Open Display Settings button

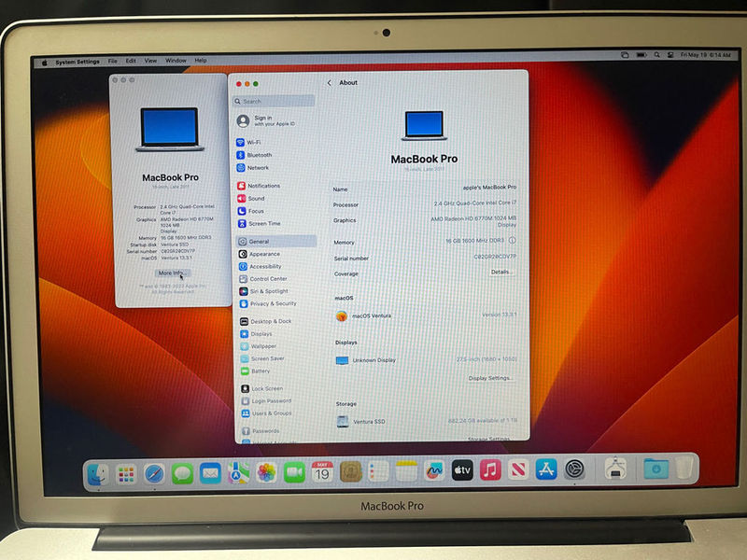490,378
